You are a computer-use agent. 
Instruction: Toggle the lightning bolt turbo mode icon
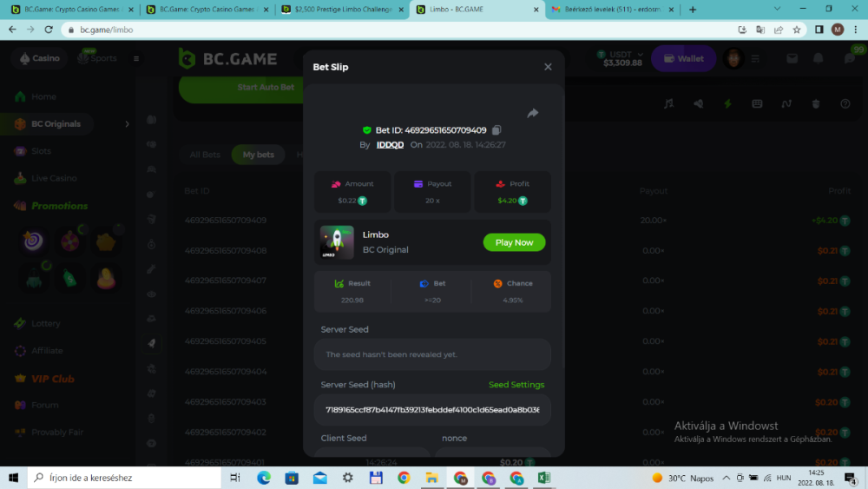(x=727, y=103)
